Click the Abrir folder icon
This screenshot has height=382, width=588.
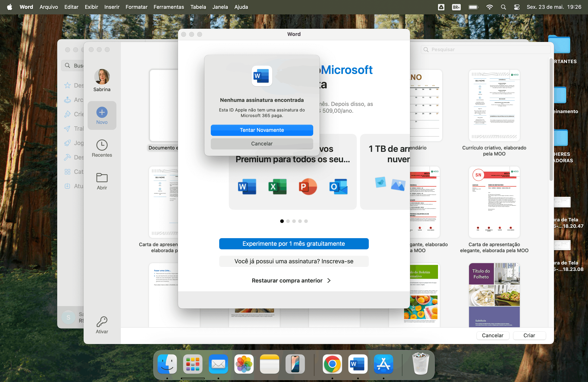102,178
